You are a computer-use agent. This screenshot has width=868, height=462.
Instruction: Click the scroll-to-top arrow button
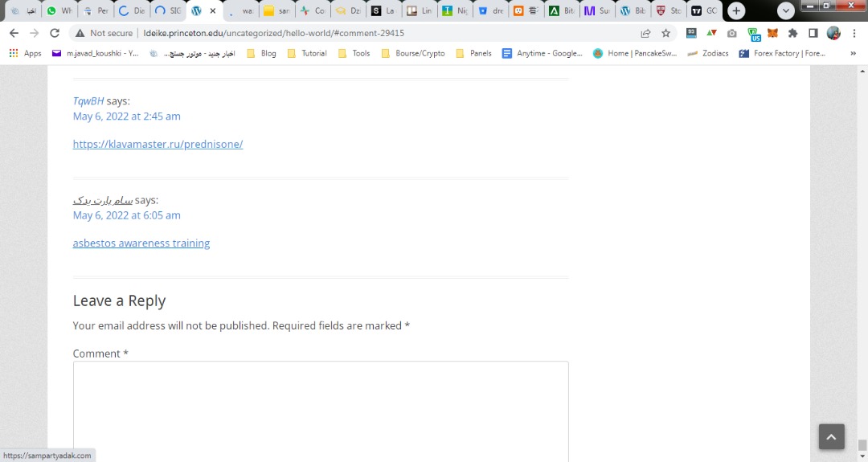pos(832,436)
